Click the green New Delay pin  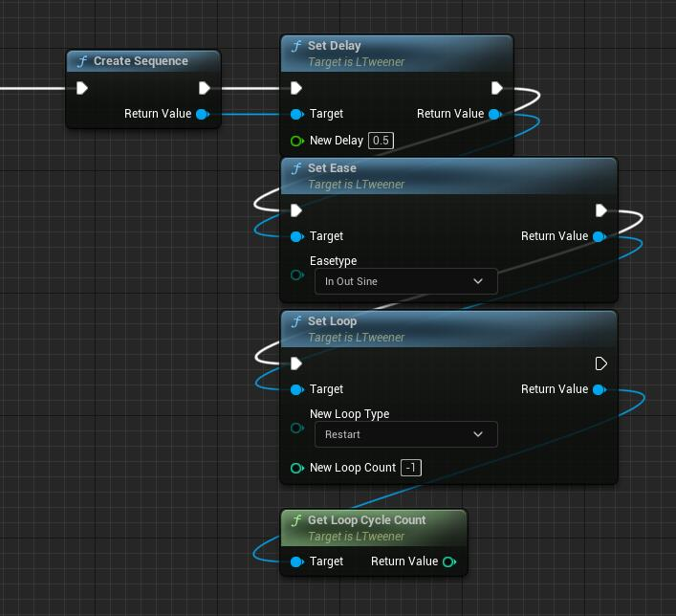point(296,141)
